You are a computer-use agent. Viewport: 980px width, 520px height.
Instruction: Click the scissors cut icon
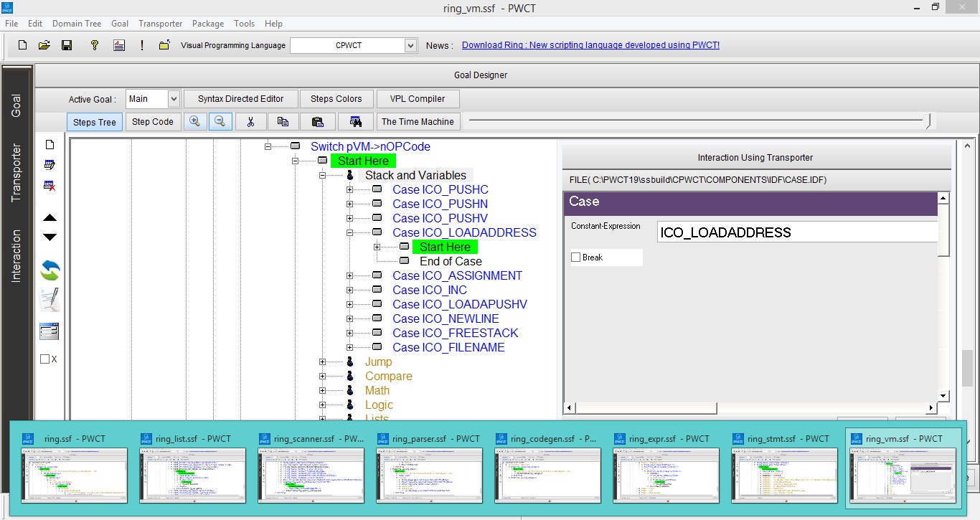coord(250,122)
